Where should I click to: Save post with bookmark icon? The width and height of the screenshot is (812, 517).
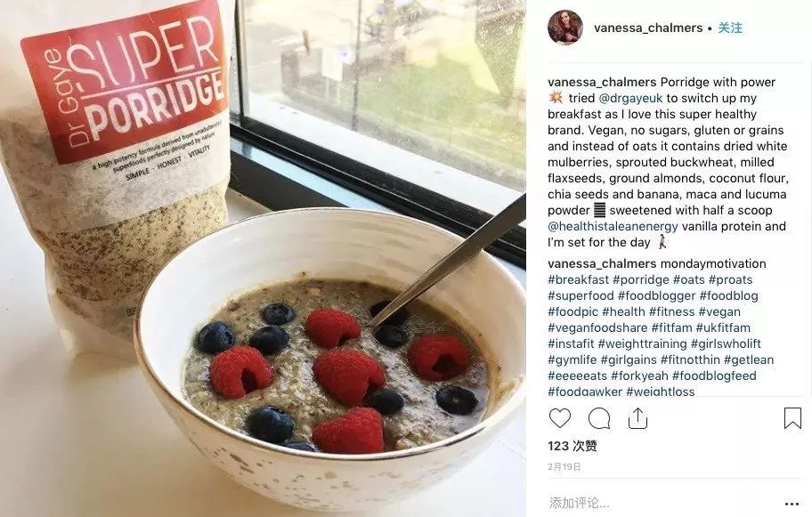coord(792,418)
